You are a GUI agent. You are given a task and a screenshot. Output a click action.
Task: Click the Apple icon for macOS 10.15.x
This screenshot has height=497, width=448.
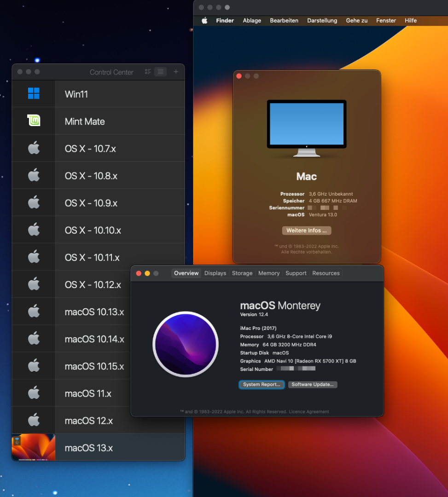34,366
